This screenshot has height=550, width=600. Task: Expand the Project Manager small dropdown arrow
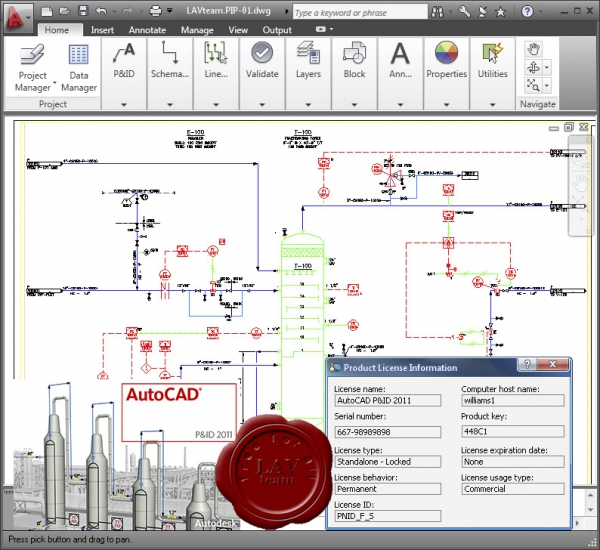(55, 83)
